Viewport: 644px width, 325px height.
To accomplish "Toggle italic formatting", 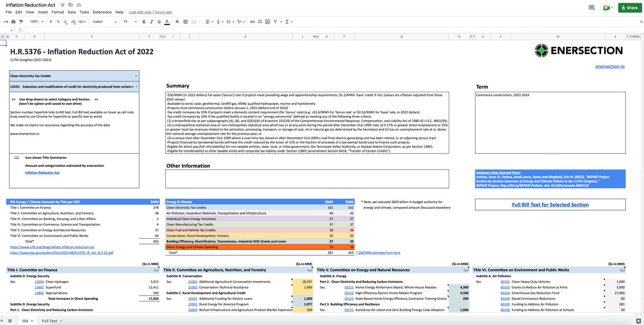I will point(151,21).
